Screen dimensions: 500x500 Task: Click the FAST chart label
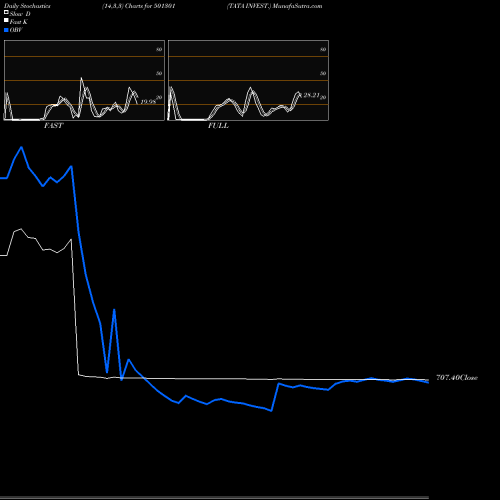(x=53, y=126)
